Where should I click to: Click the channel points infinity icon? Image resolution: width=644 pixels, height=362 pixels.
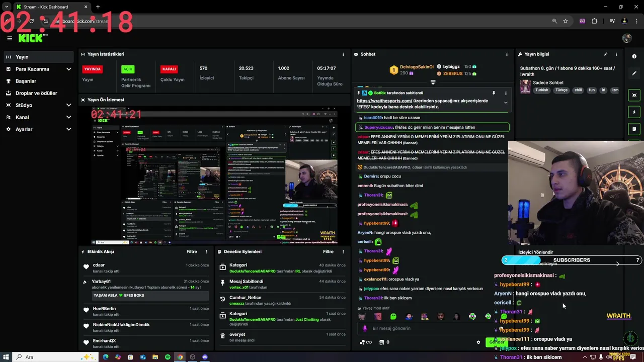366,342
